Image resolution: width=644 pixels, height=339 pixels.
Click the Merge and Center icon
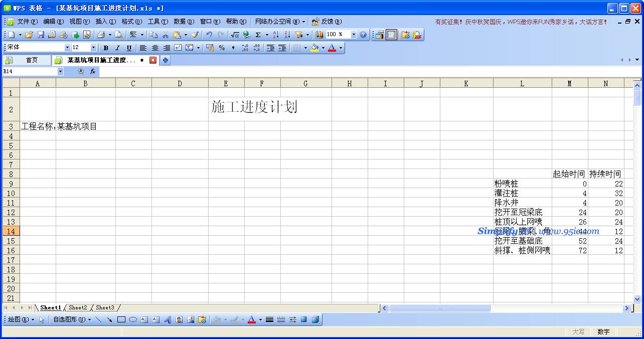pyautogui.click(x=190, y=48)
